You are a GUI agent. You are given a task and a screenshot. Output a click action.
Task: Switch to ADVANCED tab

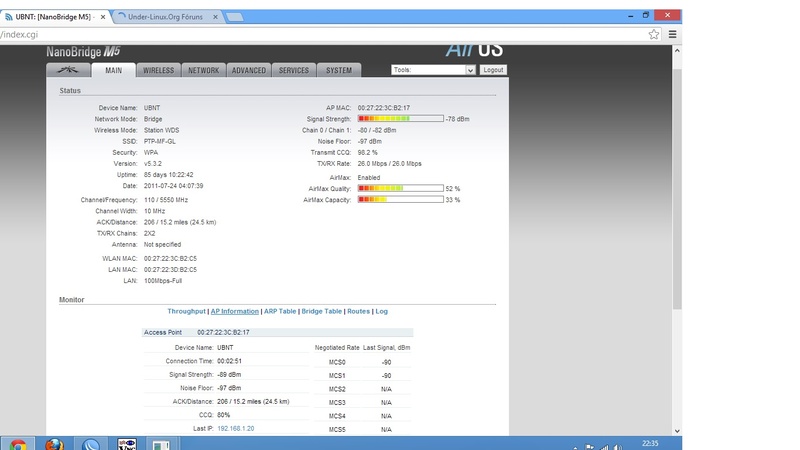pyautogui.click(x=248, y=70)
